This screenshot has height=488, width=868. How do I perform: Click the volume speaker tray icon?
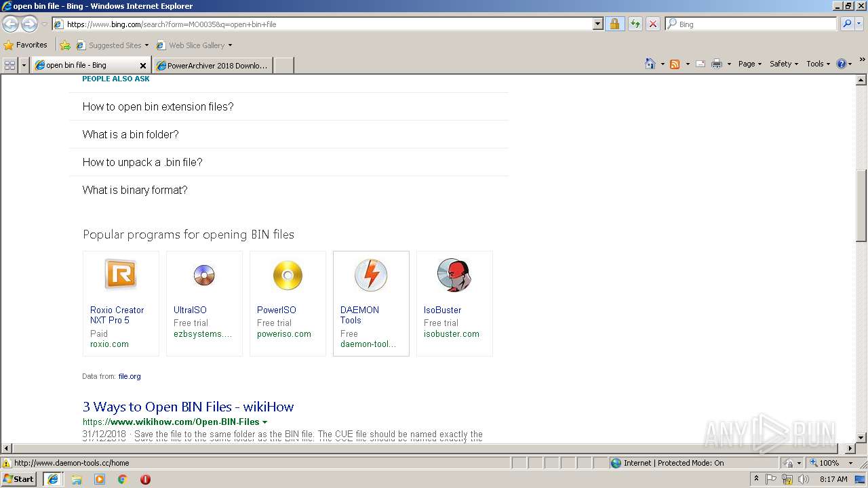(x=804, y=479)
